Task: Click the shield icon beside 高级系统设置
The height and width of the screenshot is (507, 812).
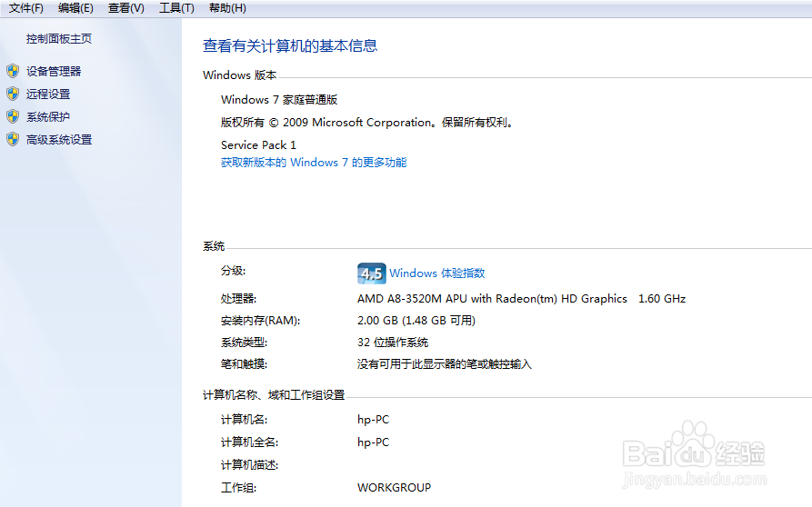Action: tap(13, 139)
